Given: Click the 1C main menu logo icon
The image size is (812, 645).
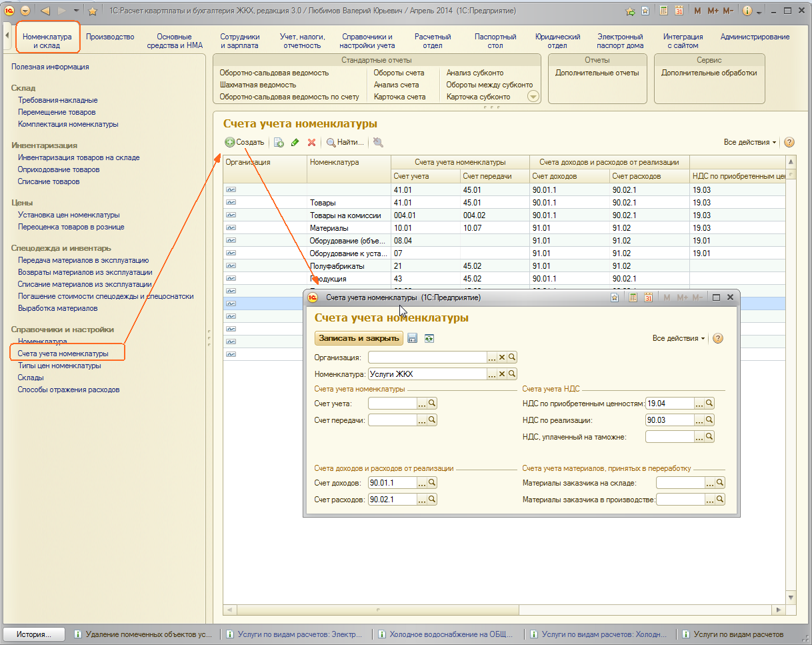Looking at the screenshot, I should tap(9, 11).
